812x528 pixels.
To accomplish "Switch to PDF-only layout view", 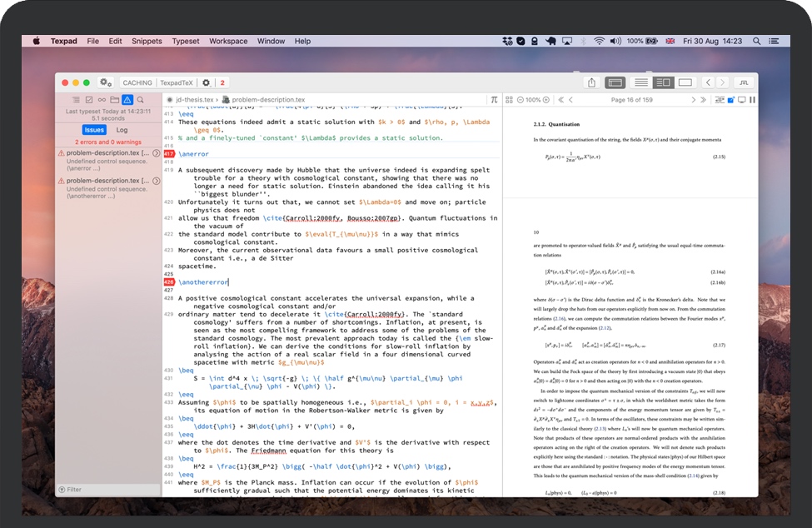I will coord(685,82).
